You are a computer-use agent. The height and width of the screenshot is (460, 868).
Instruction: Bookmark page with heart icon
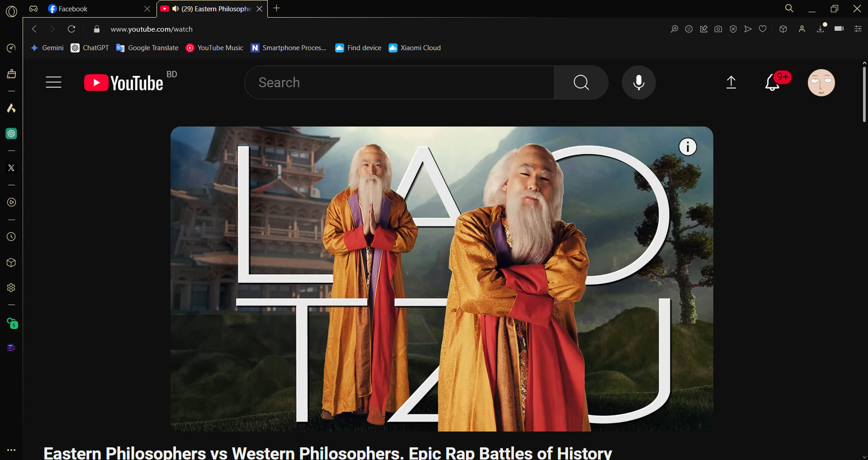763,29
